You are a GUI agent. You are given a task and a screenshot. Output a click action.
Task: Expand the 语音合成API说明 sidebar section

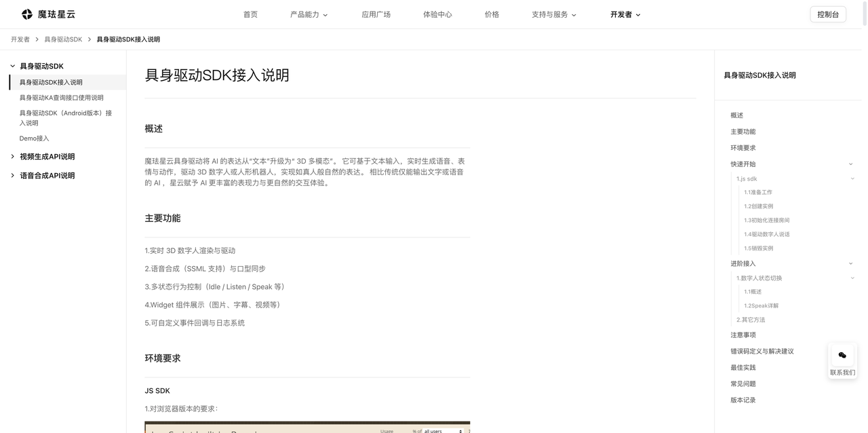click(13, 175)
